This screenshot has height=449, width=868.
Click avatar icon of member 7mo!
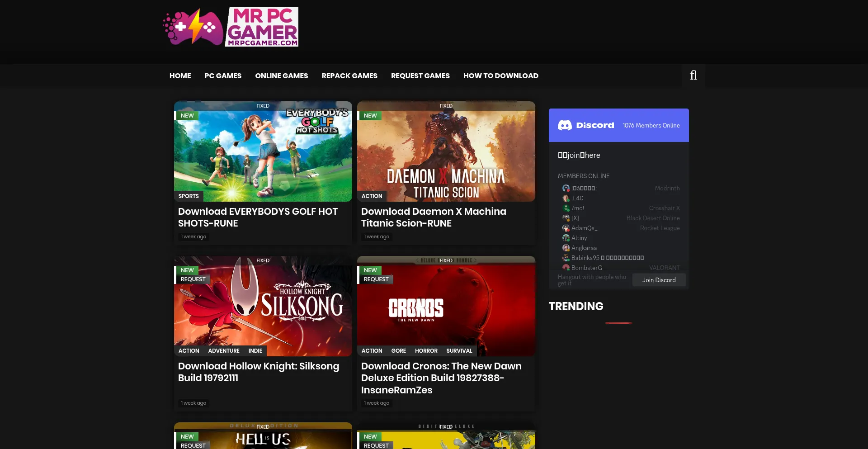(566, 208)
